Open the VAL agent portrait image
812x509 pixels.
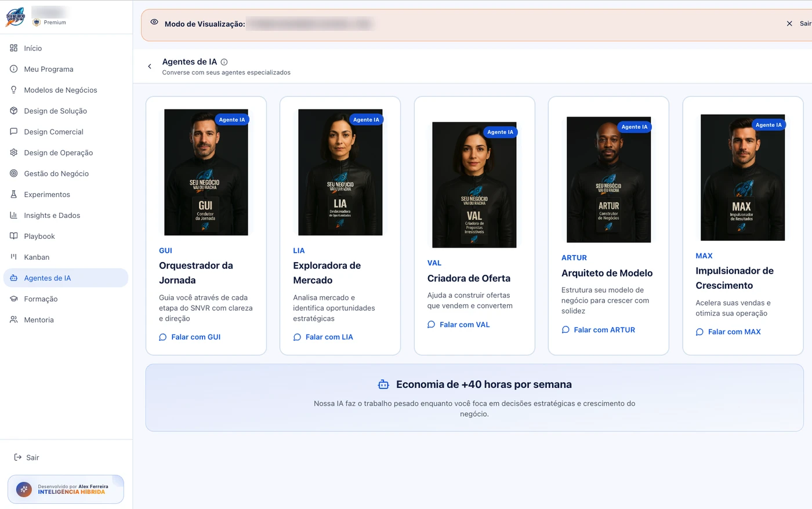pos(474,185)
